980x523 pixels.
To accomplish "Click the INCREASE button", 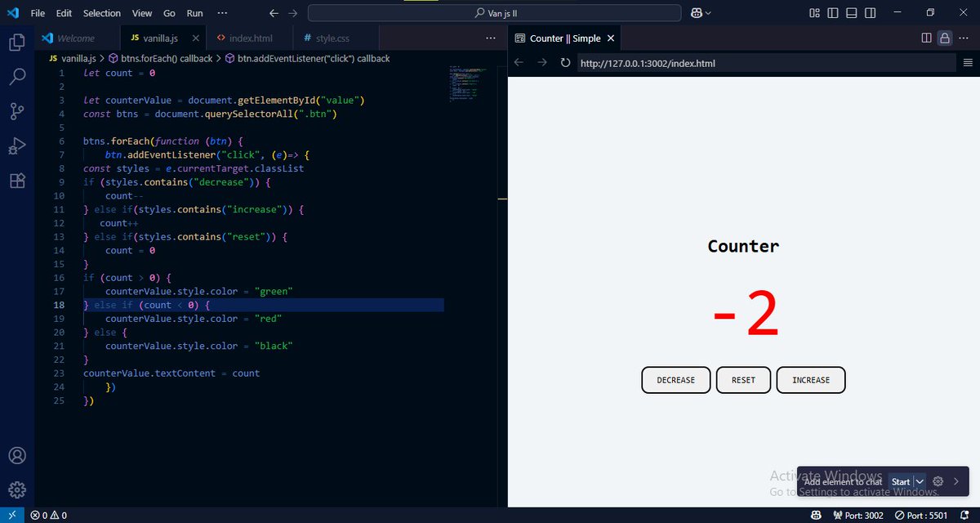I will pos(811,380).
